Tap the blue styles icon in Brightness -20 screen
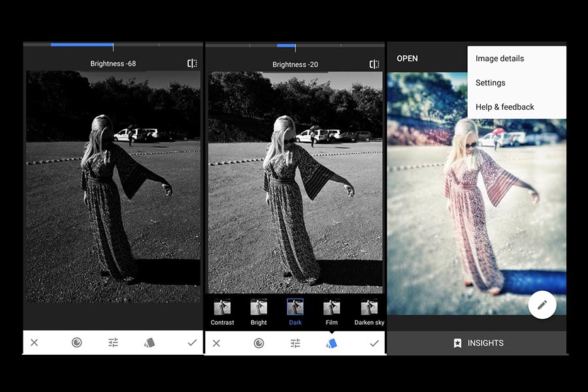 click(x=332, y=343)
